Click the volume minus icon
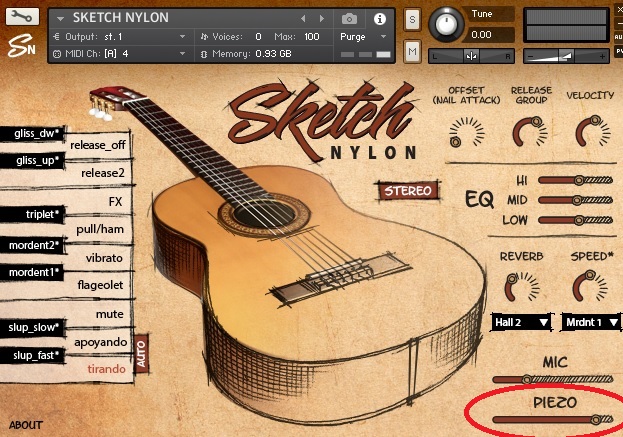The image size is (623, 437). 530,57
